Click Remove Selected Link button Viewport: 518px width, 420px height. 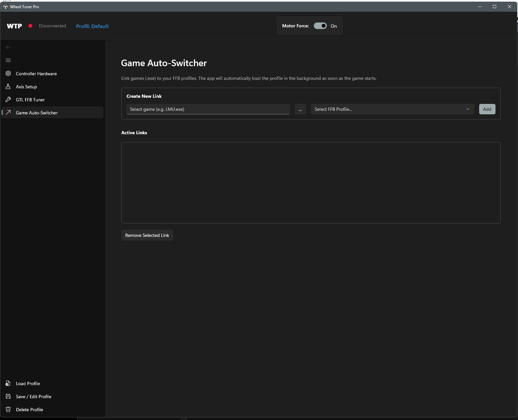[147, 235]
